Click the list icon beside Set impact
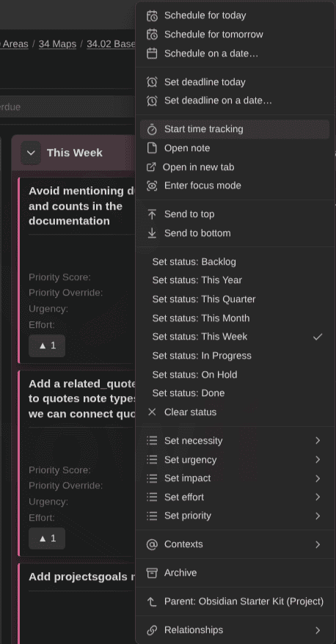This screenshot has height=644, width=336. tap(152, 478)
